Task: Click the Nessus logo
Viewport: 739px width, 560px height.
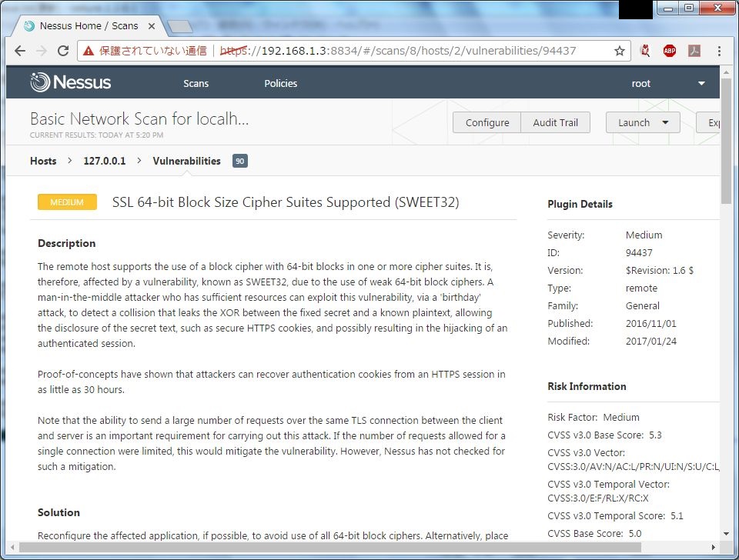Action: pos(71,82)
